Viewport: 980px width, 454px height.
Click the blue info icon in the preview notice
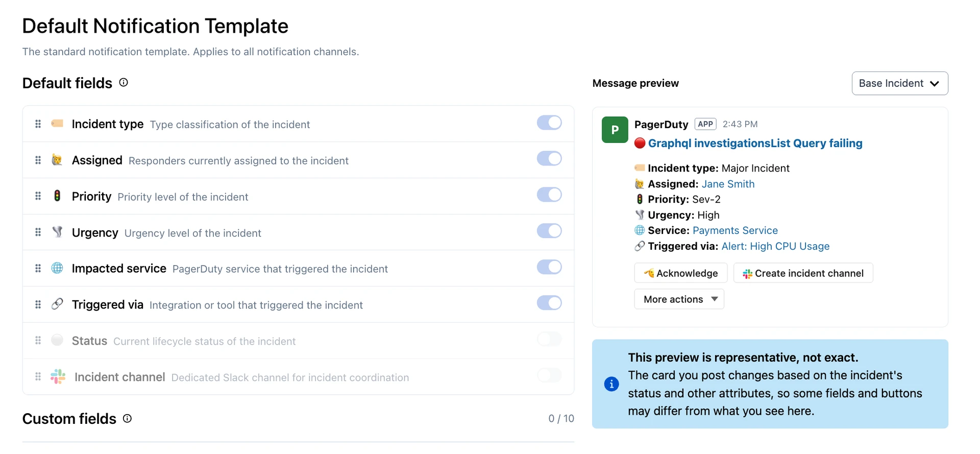(x=611, y=384)
